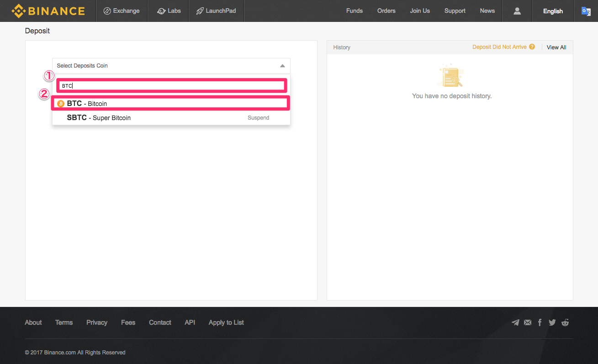Click the History panel title
This screenshot has width=598, height=364.
coord(342,47)
